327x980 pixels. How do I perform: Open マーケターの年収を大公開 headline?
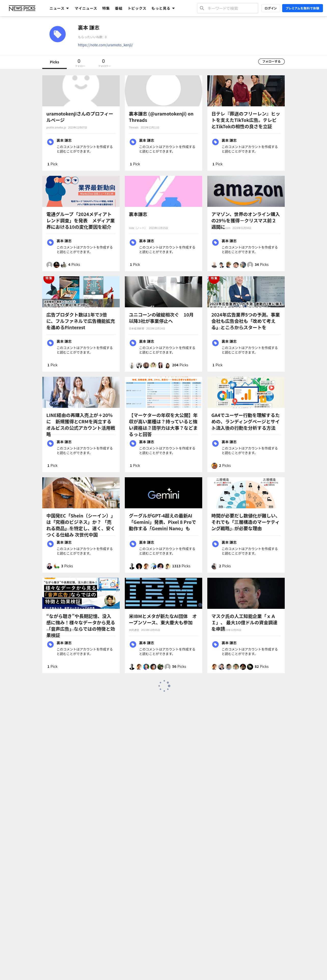pyautogui.click(x=163, y=425)
